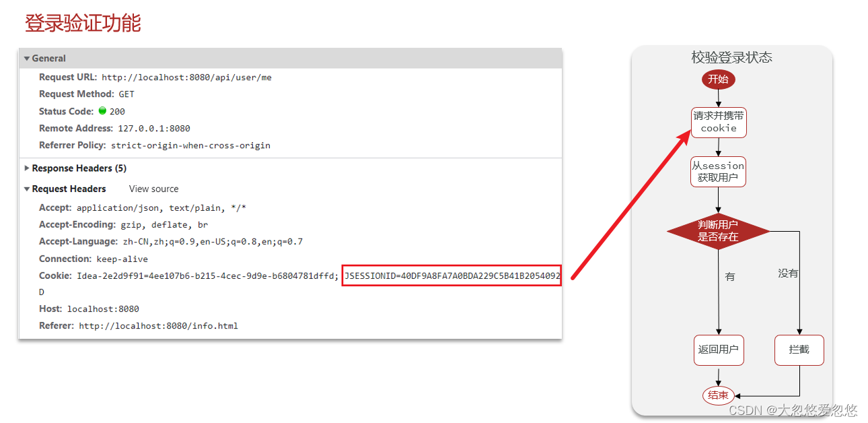Click the 请求并携带cookie flowchart box
The height and width of the screenshot is (423, 868).
[x=719, y=122]
